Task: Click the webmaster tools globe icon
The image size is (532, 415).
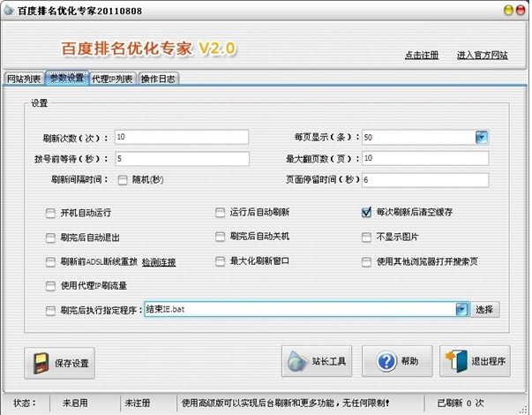Action: point(297,361)
